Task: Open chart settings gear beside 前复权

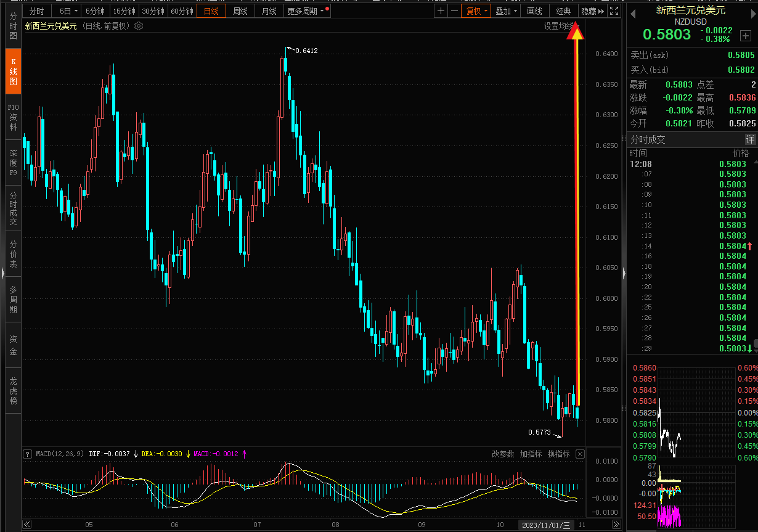Action: 139,26
